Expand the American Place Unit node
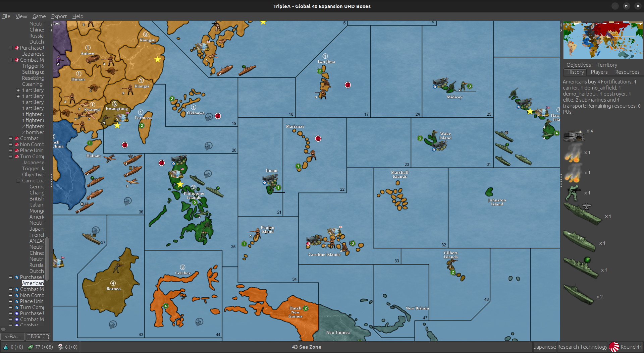Image resolution: width=644 pixels, height=353 pixels. pyautogui.click(x=11, y=301)
